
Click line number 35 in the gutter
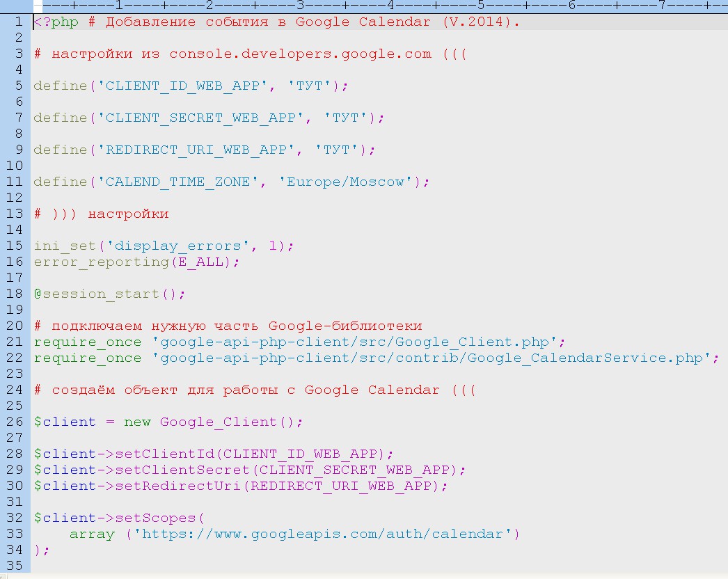(x=15, y=566)
